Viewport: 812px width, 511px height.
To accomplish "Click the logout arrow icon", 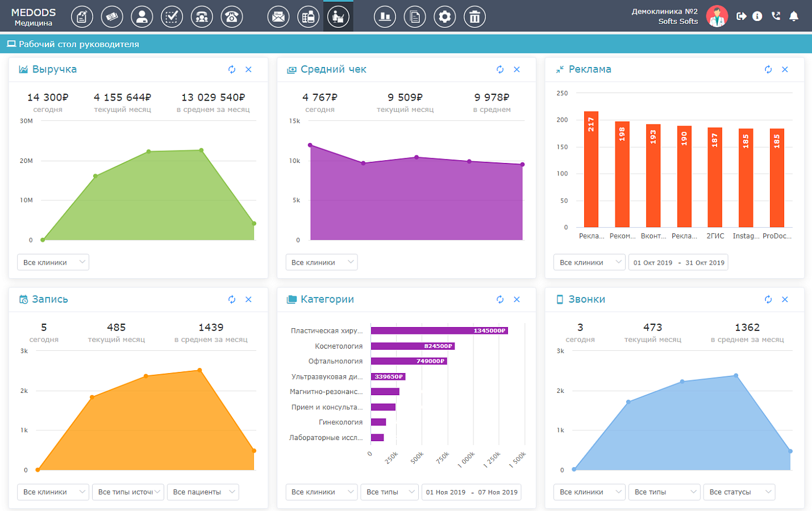I will tap(741, 16).
